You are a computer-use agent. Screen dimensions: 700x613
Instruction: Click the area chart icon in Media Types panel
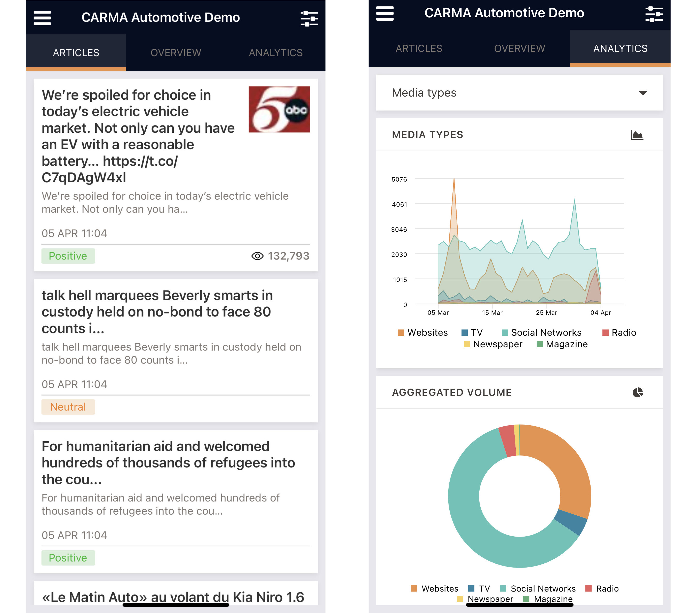click(x=638, y=135)
